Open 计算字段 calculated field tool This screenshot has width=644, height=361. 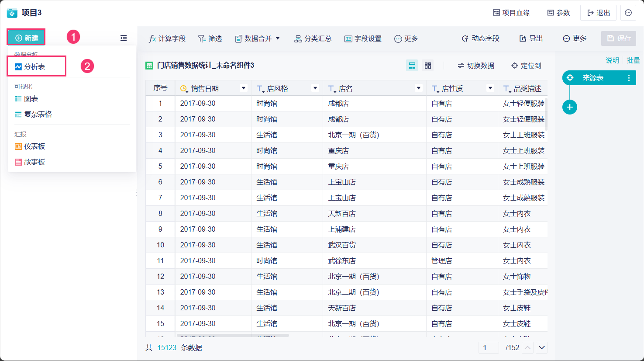click(x=167, y=38)
